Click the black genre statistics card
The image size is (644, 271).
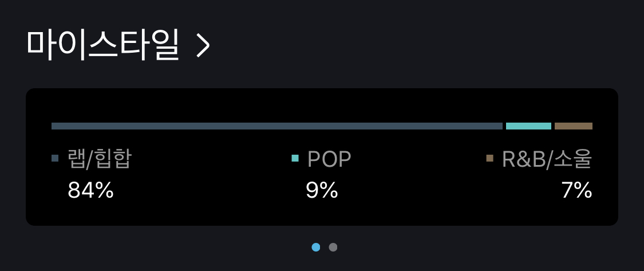tap(322, 156)
